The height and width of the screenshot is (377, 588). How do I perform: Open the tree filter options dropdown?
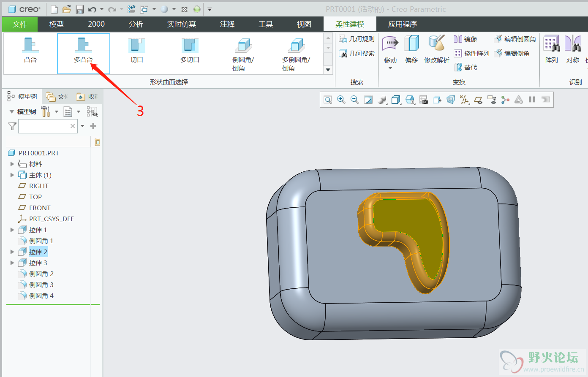(x=82, y=126)
